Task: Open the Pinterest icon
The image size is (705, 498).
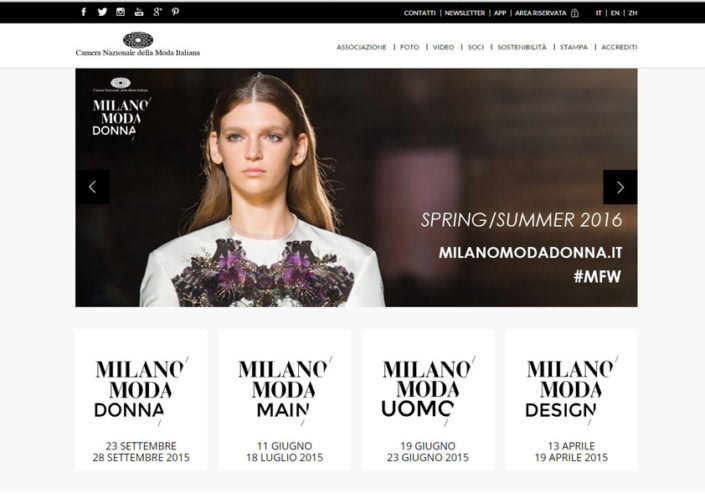Action: pos(175,12)
